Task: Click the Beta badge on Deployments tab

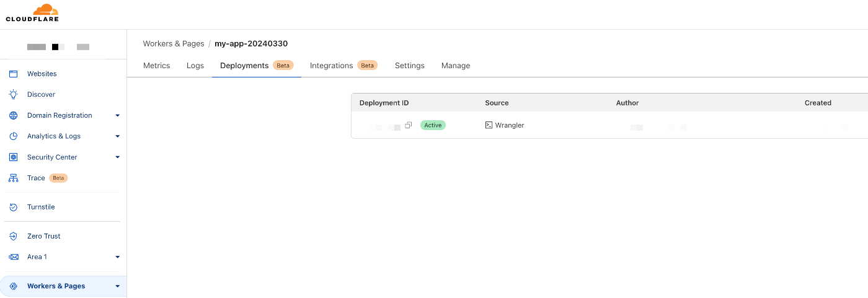Action: (283, 66)
